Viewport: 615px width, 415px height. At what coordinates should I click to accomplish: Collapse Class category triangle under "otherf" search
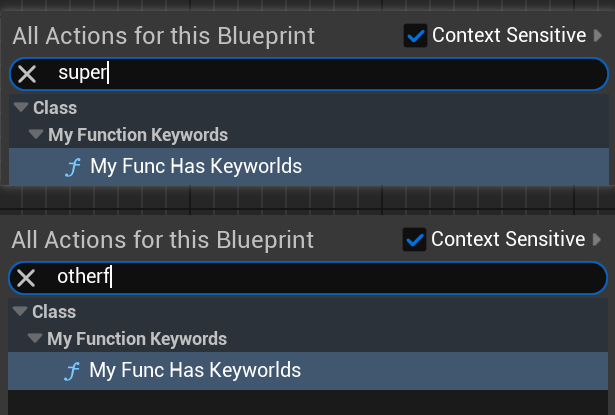point(21,312)
